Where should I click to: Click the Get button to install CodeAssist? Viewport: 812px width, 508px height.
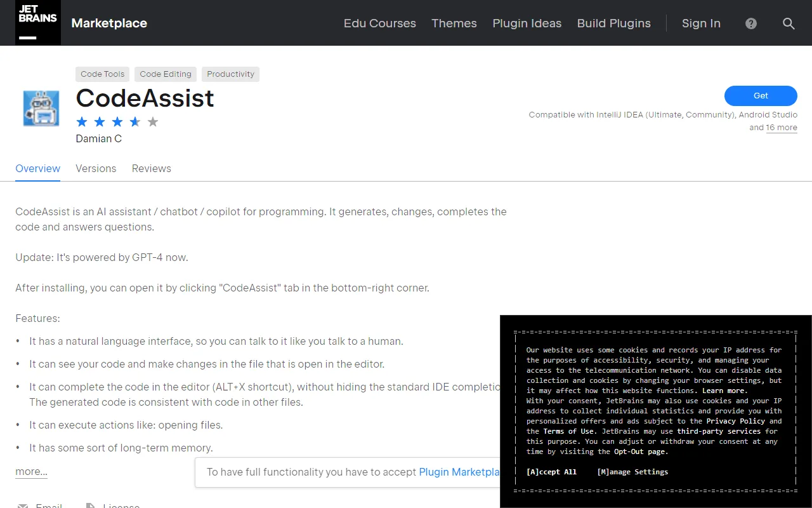click(760, 95)
